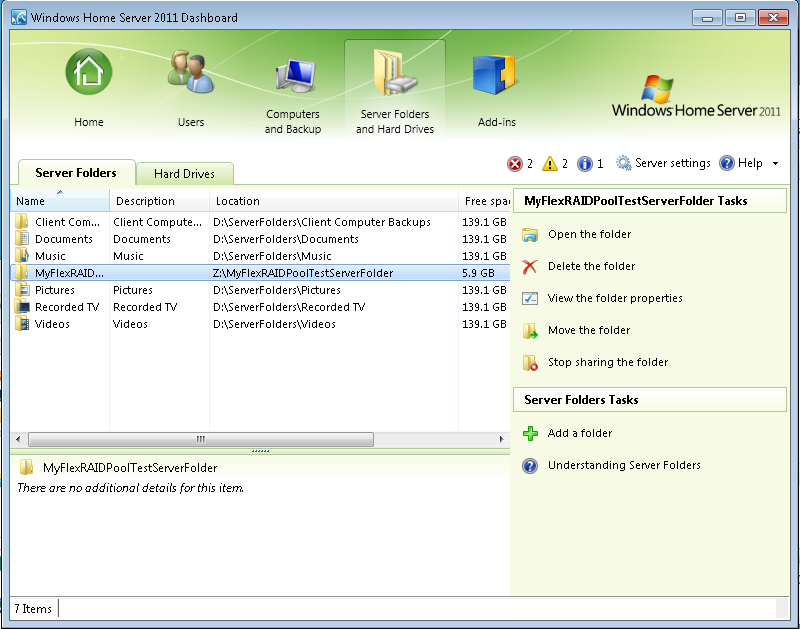Select the Documents row name
This screenshot has height=629, width=800.
click(x=64, y=239)
